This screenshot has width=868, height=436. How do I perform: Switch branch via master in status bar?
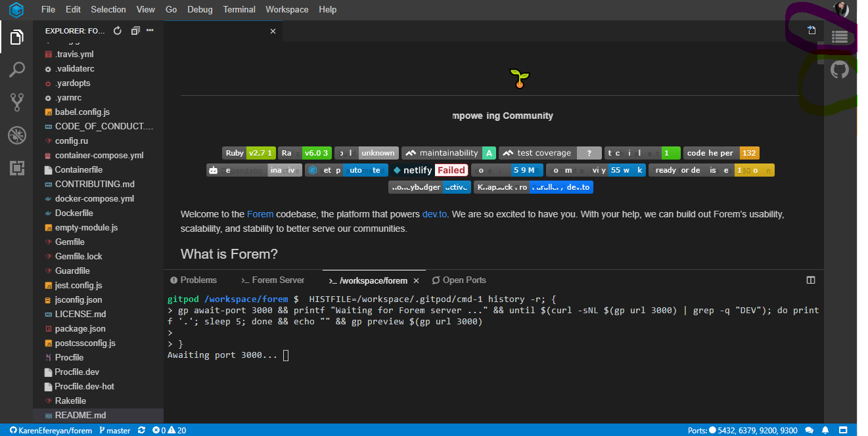tap(115, 431)
